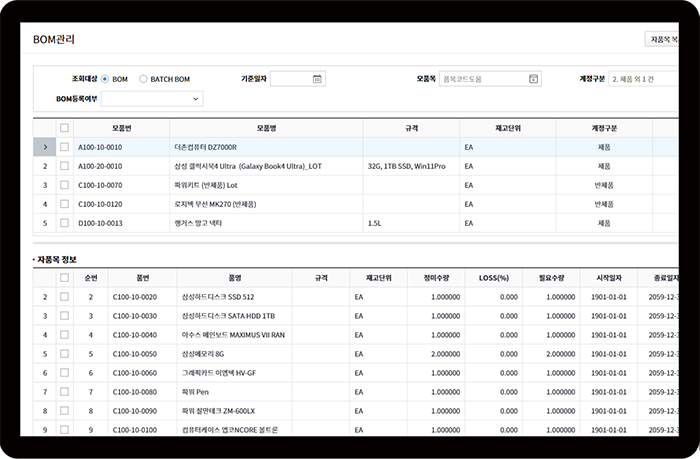Sort by the 모품번 column header

[x=121, y=128]
